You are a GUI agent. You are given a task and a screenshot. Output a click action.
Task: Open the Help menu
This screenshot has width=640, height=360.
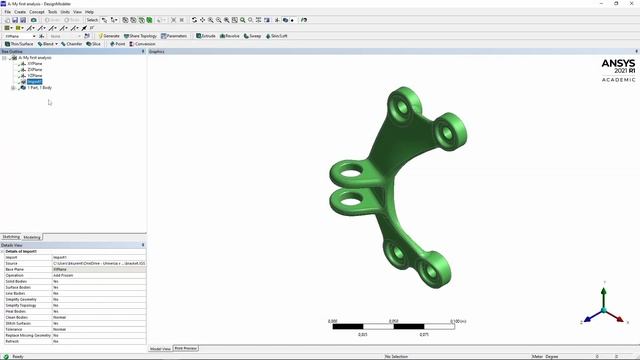coord(89,12)
